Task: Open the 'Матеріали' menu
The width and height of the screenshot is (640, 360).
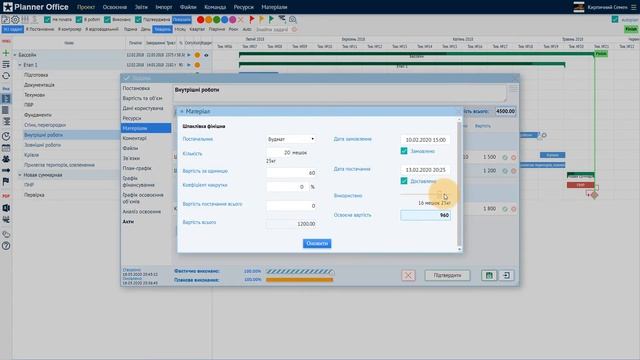Action: click(x=274, y=7)
